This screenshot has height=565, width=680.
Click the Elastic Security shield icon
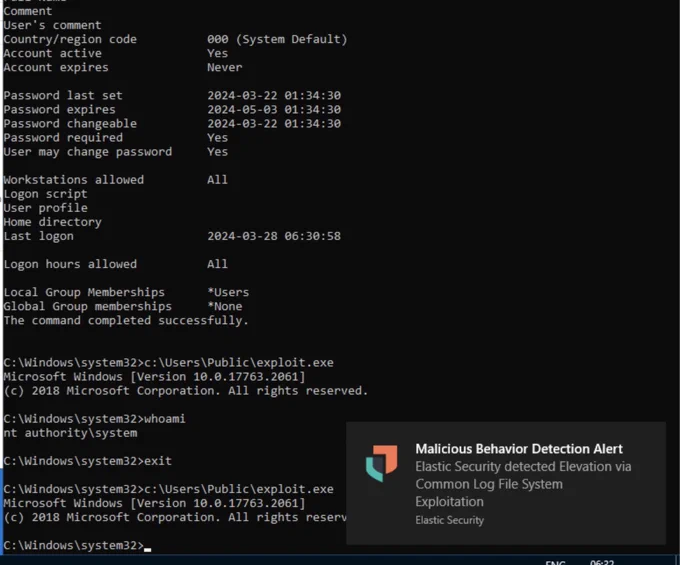pyautogui.click(x=382, y=463)
